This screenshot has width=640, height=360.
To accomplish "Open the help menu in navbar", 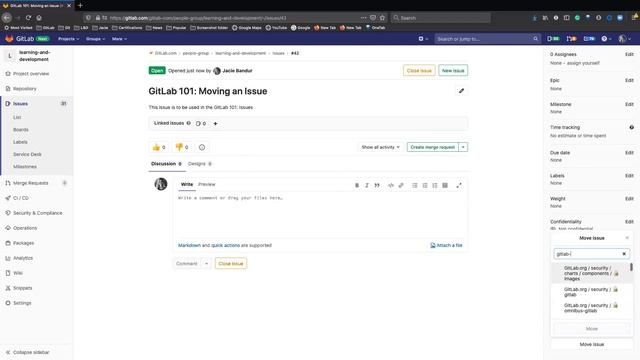I will point(606,39).
